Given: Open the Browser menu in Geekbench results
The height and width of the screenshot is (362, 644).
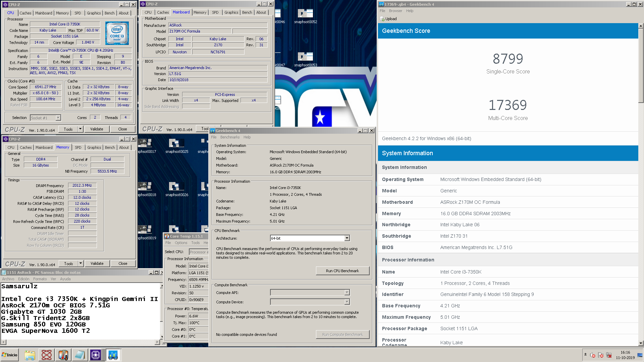Looking at the screenshot, I should click(395, 11).
